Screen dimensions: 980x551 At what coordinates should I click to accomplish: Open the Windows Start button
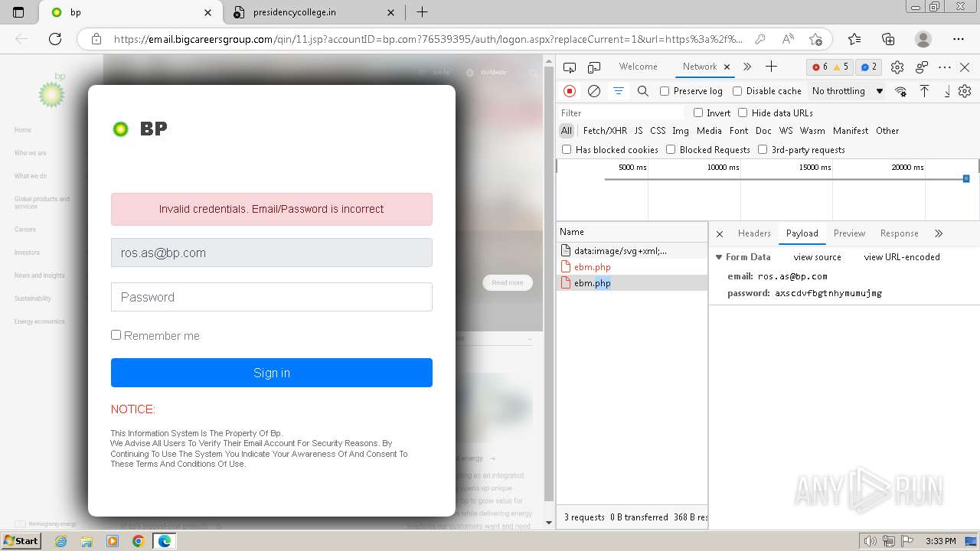[21, 540]
